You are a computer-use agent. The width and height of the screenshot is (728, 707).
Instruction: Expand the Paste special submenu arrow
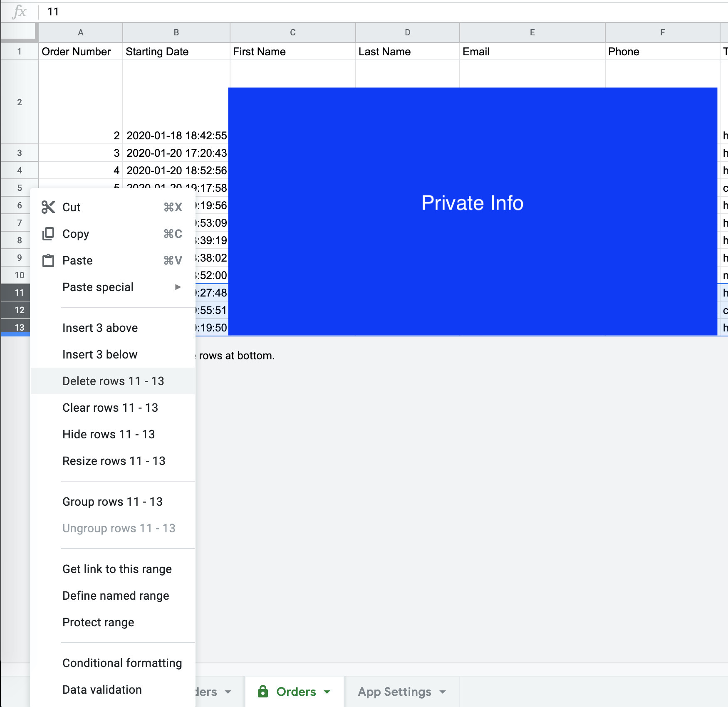click(178, 287)
